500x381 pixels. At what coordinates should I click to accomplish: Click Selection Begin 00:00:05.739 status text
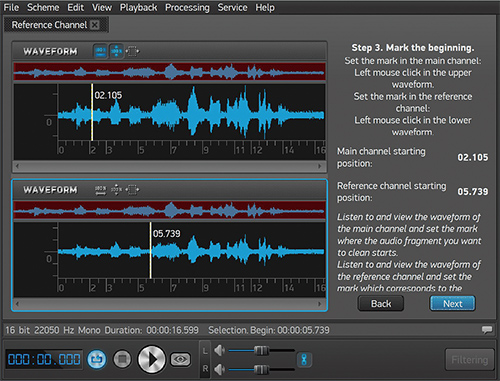pyautogui.click(x=269, y=330)
